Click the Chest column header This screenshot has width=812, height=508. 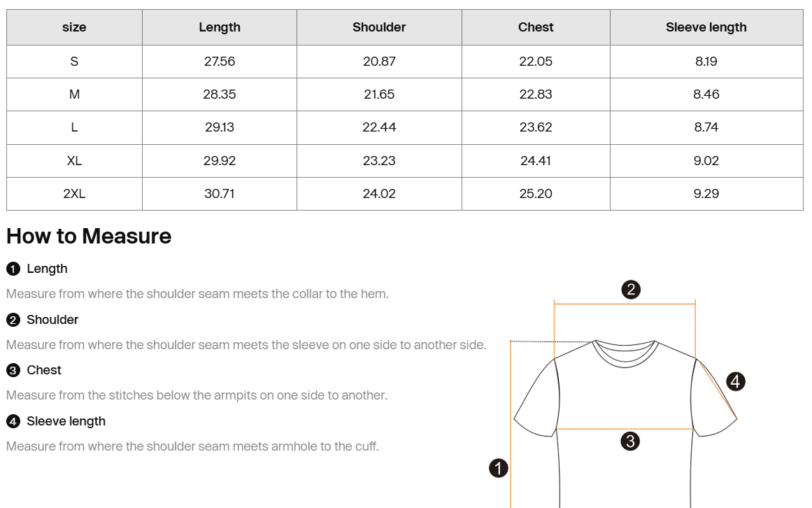point(536,27)
